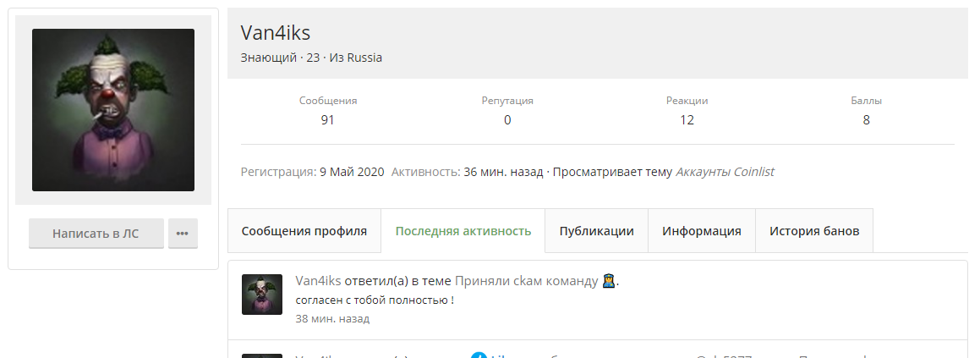Click small avatar beside first activity entry
Screen dimensions: 980x358
point(262,295)
